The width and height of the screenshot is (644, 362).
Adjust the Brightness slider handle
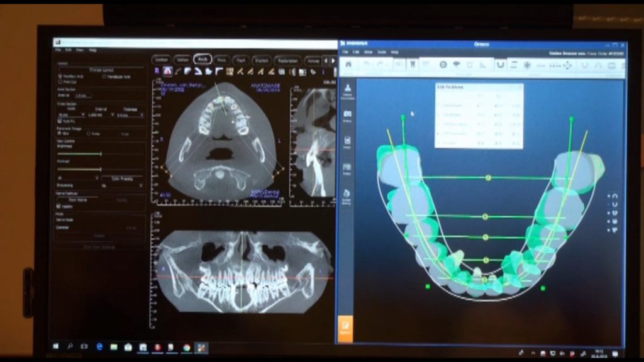(101, 153)
